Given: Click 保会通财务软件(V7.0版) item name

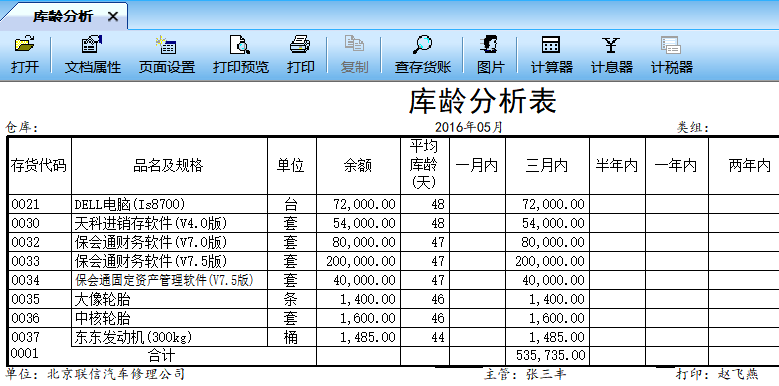Looking at the screenshot, I should coord(151,242).
